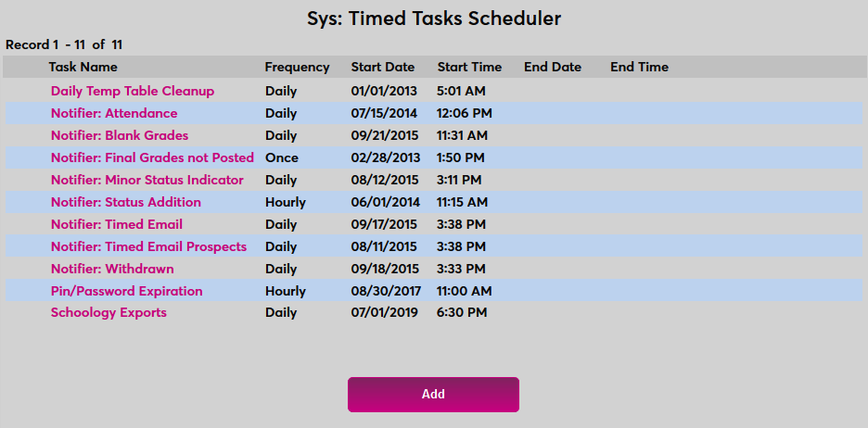The image size is (868, 428).
Task: Click the Sys: Timed Tasks Scheduler title
Action: click(x=434, y=19)
